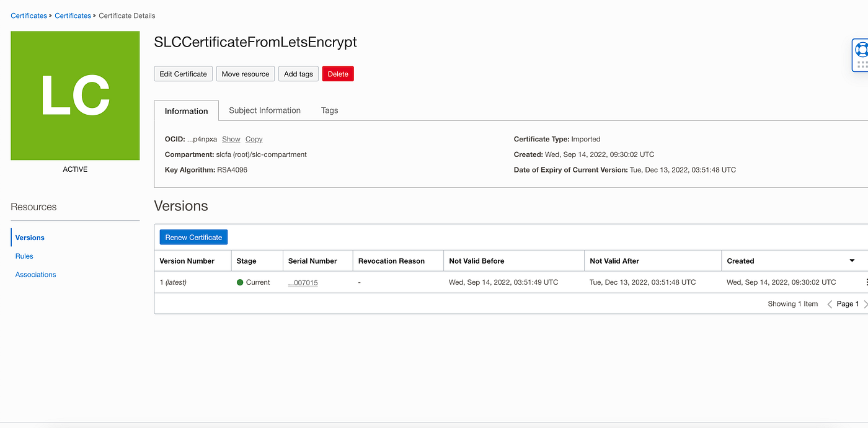Click the Edit Certificate button
Image resolution: width=868 pixels, height=428 pixels.
(184, 74)
